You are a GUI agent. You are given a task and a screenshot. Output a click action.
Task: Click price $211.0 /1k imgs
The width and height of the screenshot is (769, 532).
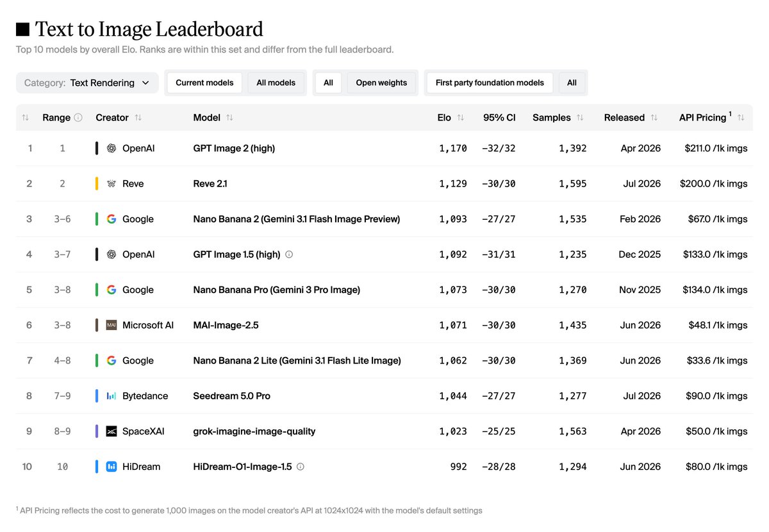click(x=716, y=148)
